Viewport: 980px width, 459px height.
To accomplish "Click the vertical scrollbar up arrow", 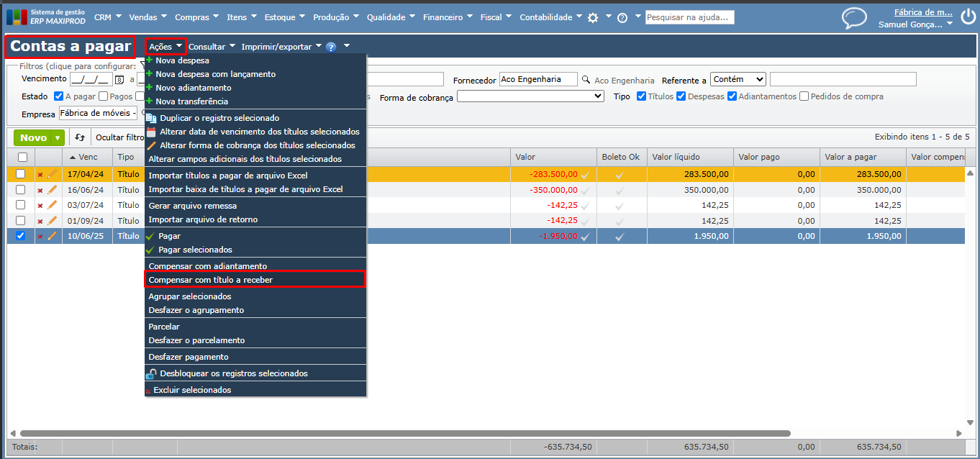I will [x=971, y=173].
